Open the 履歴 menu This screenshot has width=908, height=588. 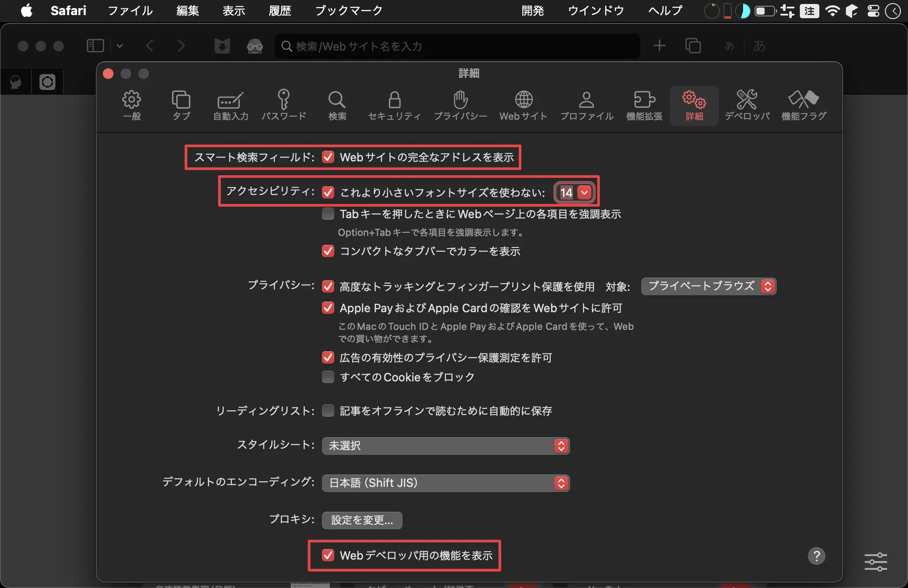(280, 10)
